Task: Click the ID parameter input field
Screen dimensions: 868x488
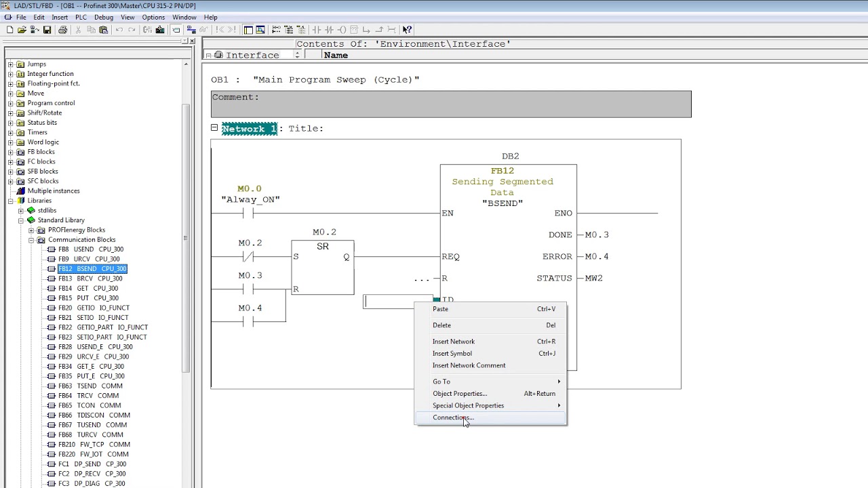Action: (x=398, y=302)
